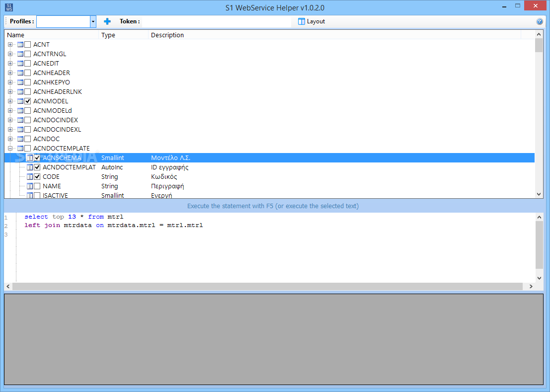Click tree view scrollbar up arrow
Viewport: 550px width, 392px height.
[539, 34]
